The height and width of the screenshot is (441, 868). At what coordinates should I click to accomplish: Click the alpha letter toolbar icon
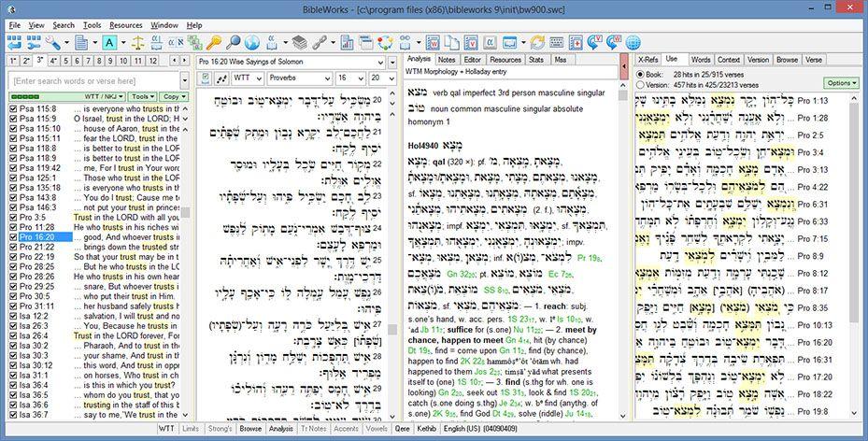490,43
